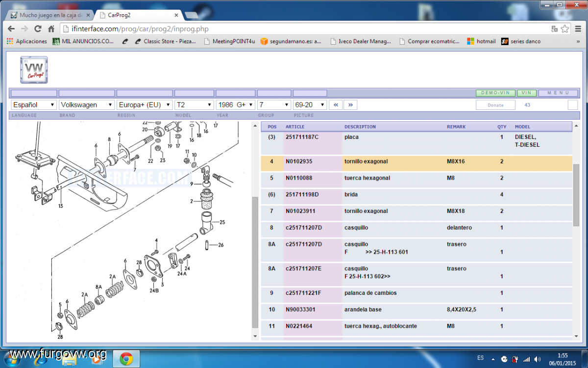This screenshot has height=368, width=588.
Task: Click the diagram scrollbar down arrow
Action: point(255,336)
